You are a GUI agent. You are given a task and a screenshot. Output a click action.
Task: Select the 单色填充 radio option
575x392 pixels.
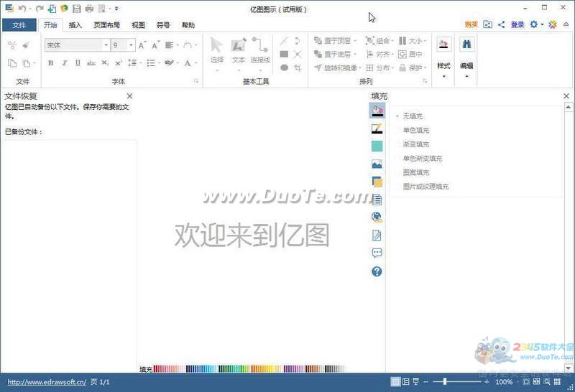[413, 130]
